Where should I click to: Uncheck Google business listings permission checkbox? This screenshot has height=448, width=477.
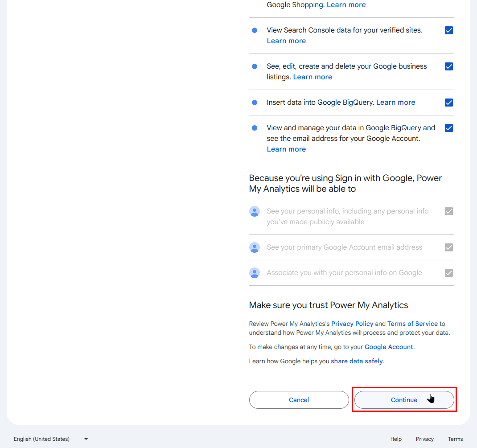(449, 66)
